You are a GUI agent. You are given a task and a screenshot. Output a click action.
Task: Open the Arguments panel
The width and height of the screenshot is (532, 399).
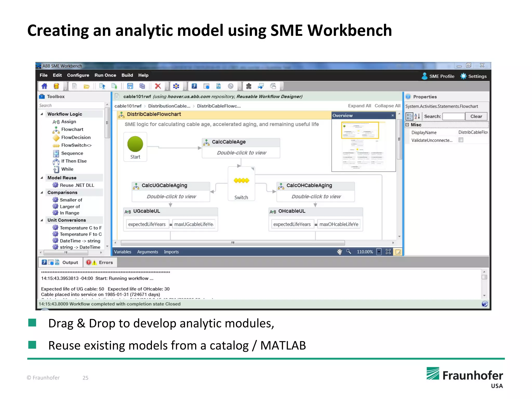(x=148, y=252)
